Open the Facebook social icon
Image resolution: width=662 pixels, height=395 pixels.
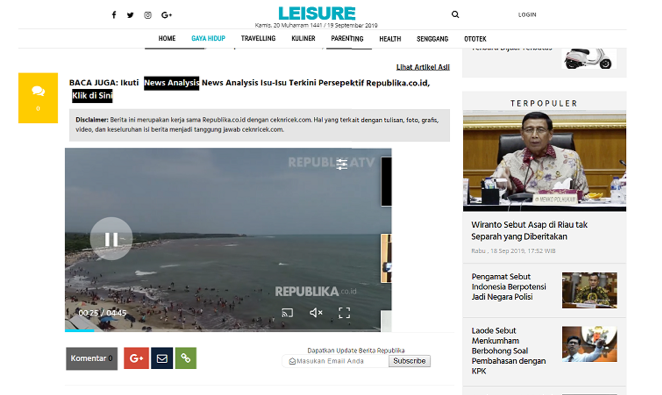click(114, 15)
